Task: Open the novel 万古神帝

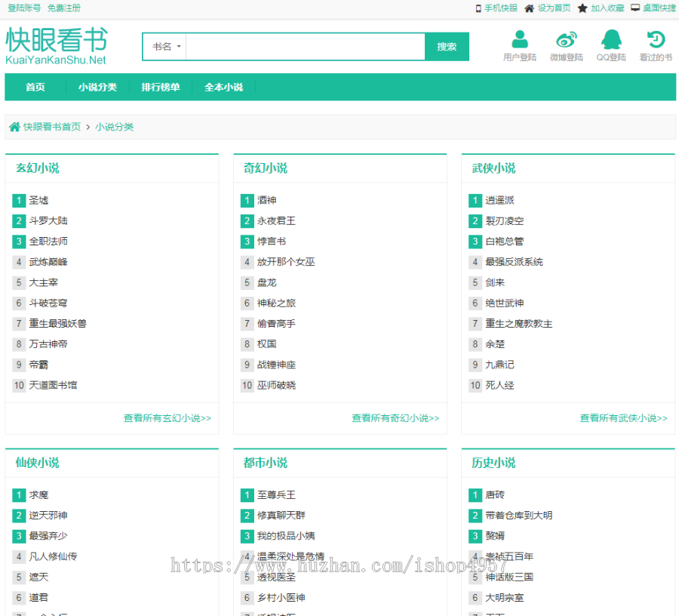Action: [48, 344]
